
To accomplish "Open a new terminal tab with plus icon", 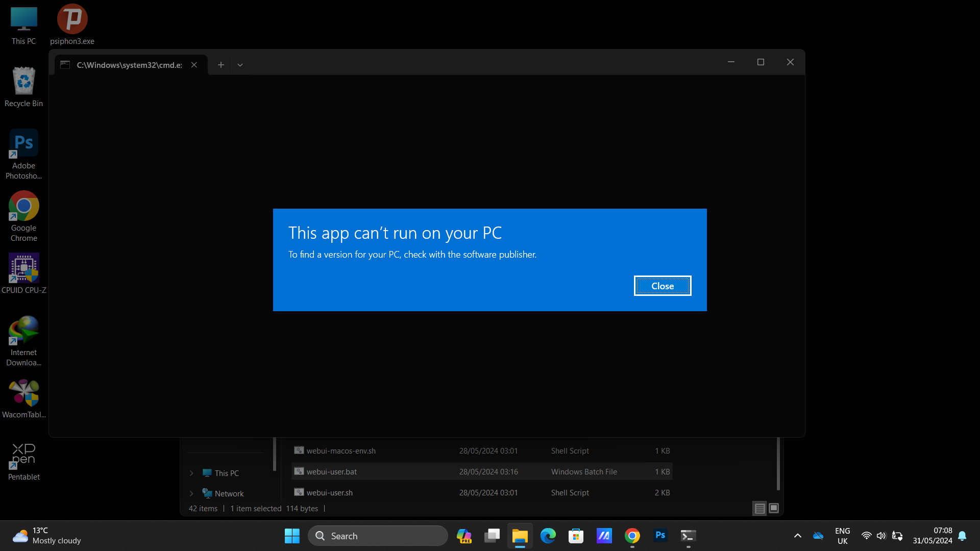I will click(220, 65).
